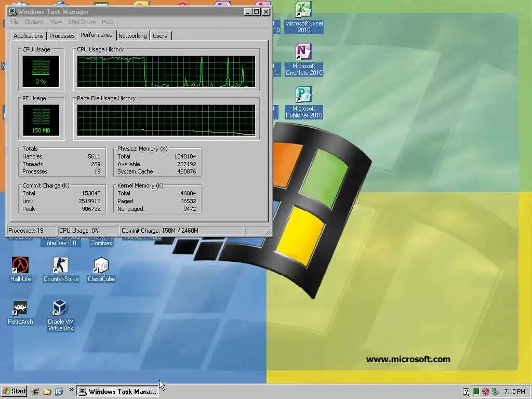
Task: Open Microsoft Excel 2010 desktop shortcut
Action: coord(303,17)
